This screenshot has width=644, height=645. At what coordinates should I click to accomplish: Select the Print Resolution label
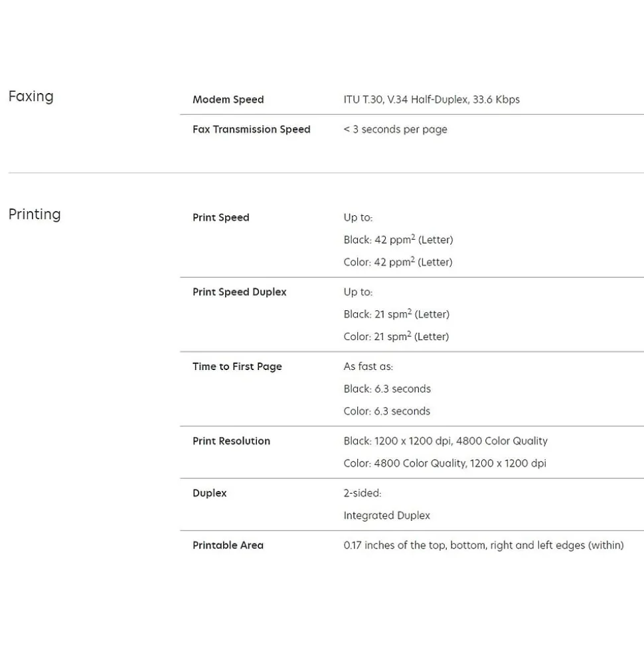231,441
